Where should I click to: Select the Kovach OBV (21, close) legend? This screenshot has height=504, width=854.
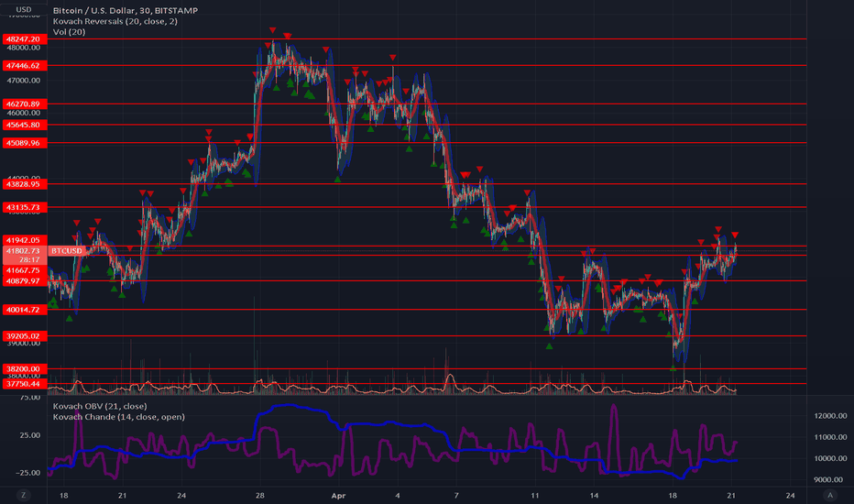click(100, 406)
